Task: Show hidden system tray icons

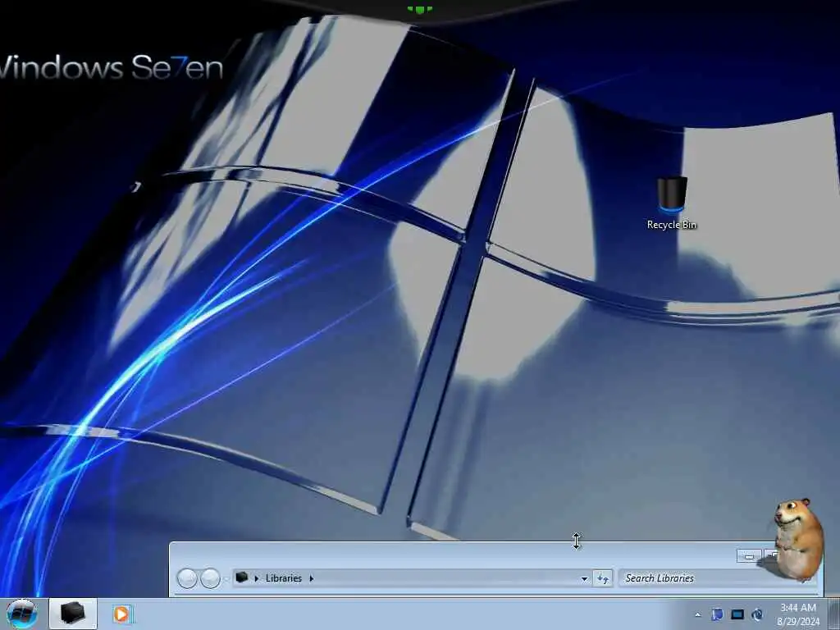Action: [x=697, y=614]
